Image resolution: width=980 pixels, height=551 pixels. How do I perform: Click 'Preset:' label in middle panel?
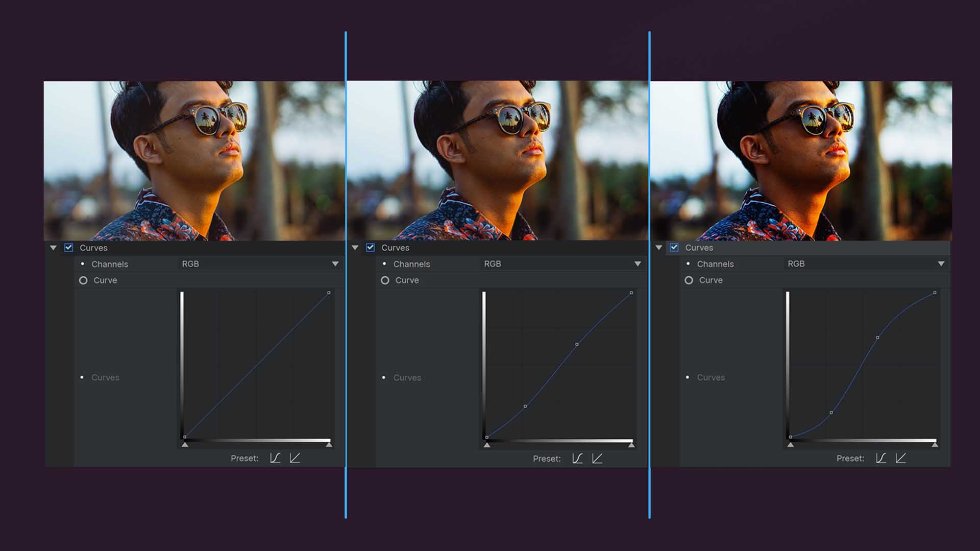click(x=547, y=459)
